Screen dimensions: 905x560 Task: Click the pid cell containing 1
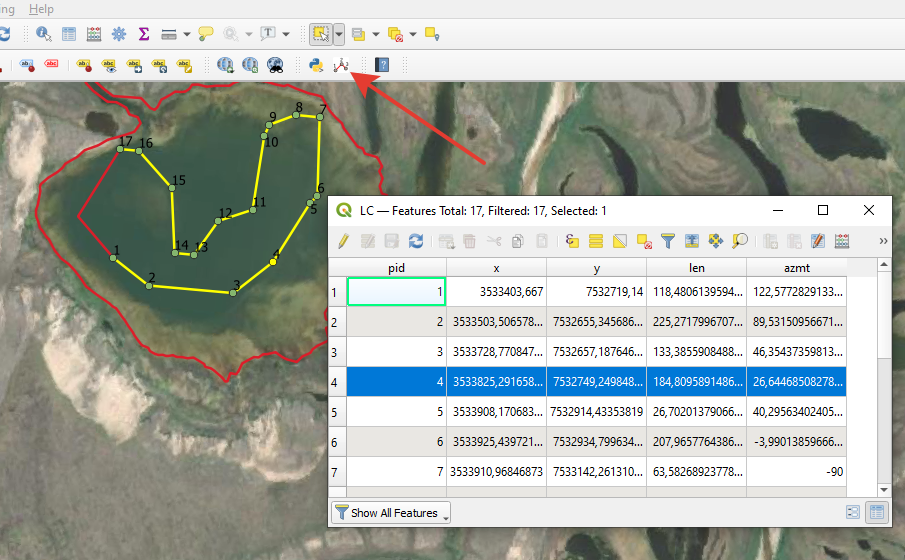(396, 292)
